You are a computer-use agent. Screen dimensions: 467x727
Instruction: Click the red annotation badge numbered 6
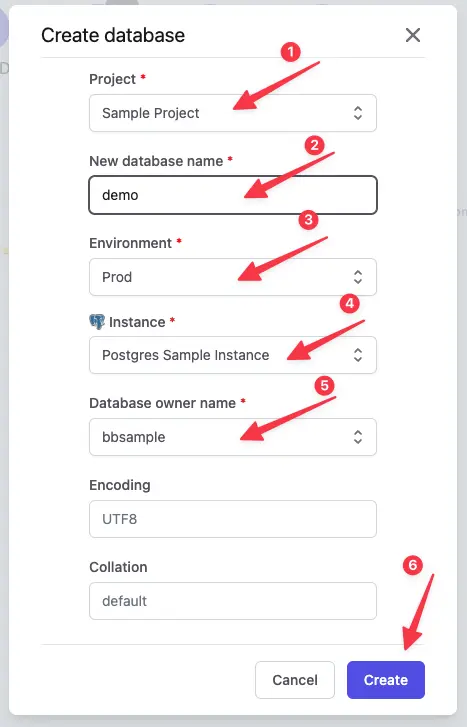(412, 565)
